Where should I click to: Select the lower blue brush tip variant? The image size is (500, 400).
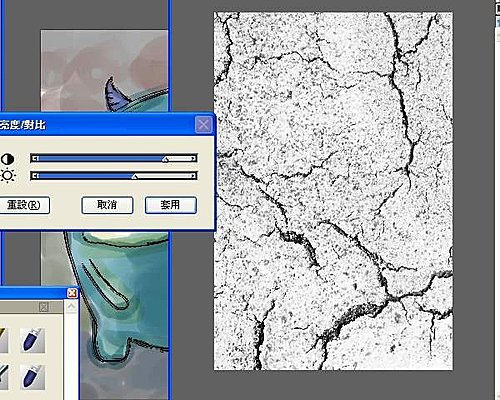(x=32, y=377)
